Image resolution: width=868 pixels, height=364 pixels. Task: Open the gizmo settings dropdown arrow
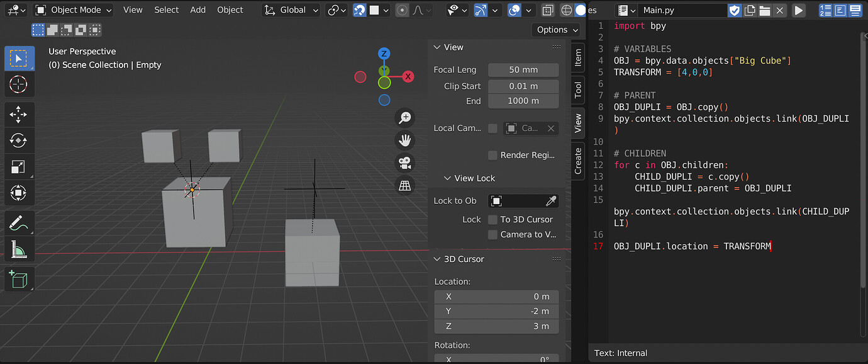496,10
